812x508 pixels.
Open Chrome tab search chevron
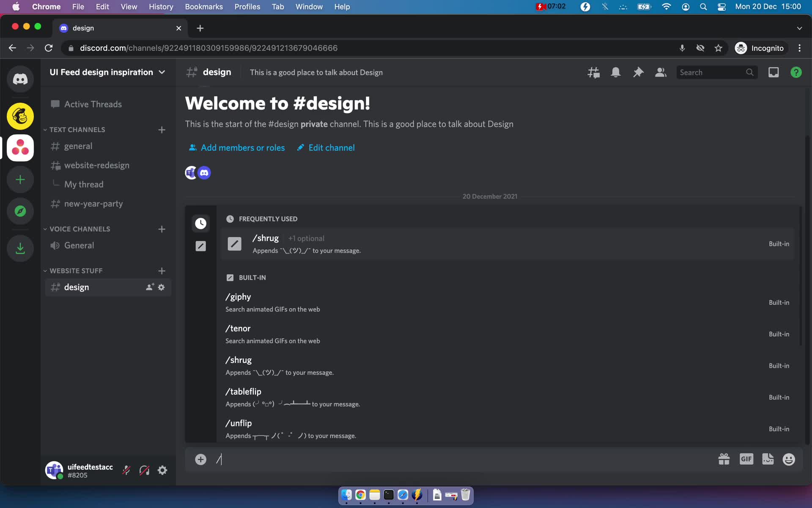799,28
